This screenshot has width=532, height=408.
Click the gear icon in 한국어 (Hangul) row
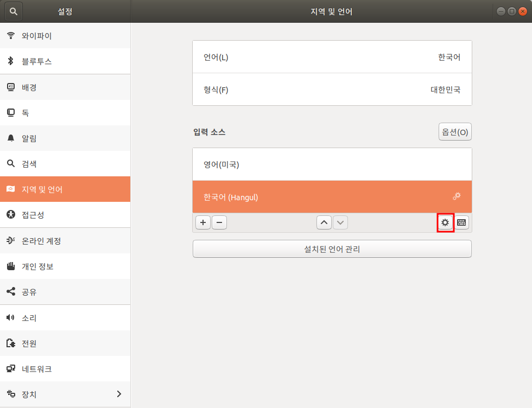[457, 196]
